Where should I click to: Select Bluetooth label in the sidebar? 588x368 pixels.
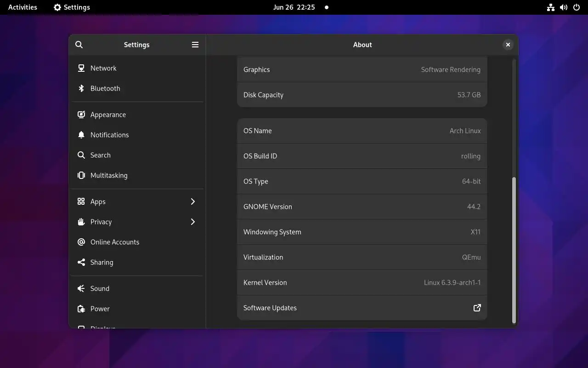(105, 88)
